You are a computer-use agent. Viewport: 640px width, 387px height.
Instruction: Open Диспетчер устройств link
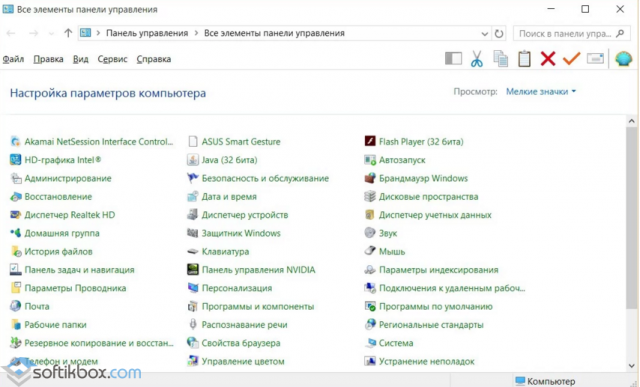tap(245, 214)
